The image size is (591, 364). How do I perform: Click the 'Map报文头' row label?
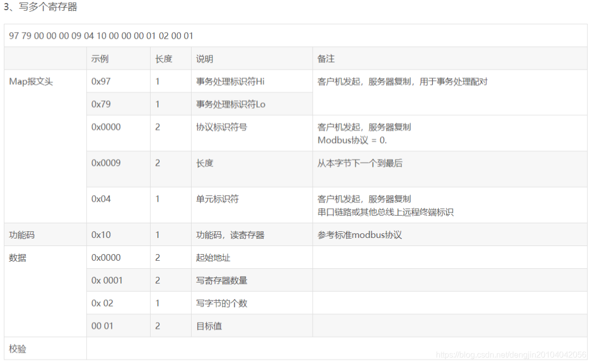[31, 82]
